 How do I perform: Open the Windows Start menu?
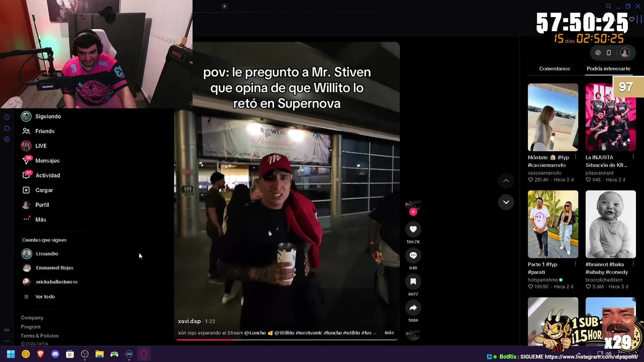tap(11, 354)
